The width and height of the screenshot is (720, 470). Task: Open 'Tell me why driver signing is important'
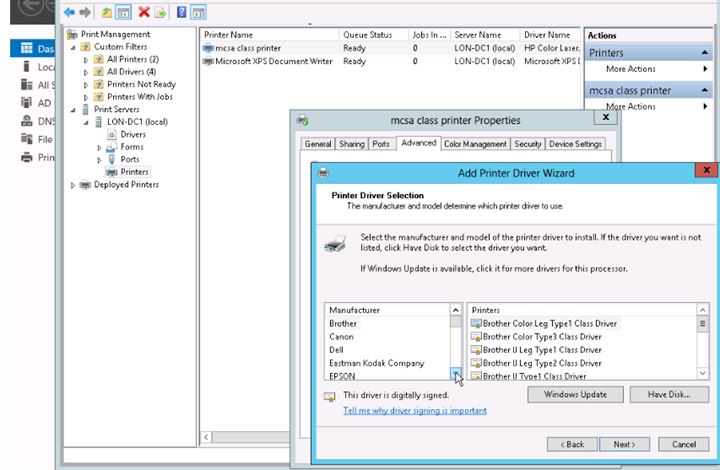click(x=414, y=411)
